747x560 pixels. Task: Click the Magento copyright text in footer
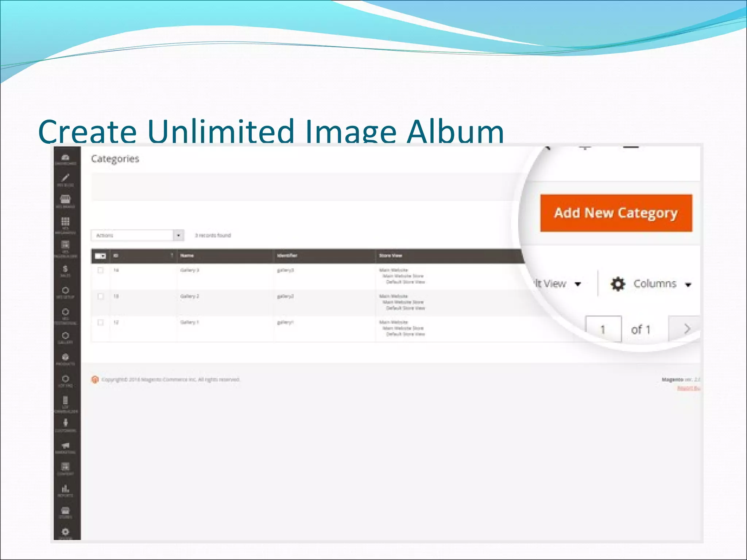[170, 380]
